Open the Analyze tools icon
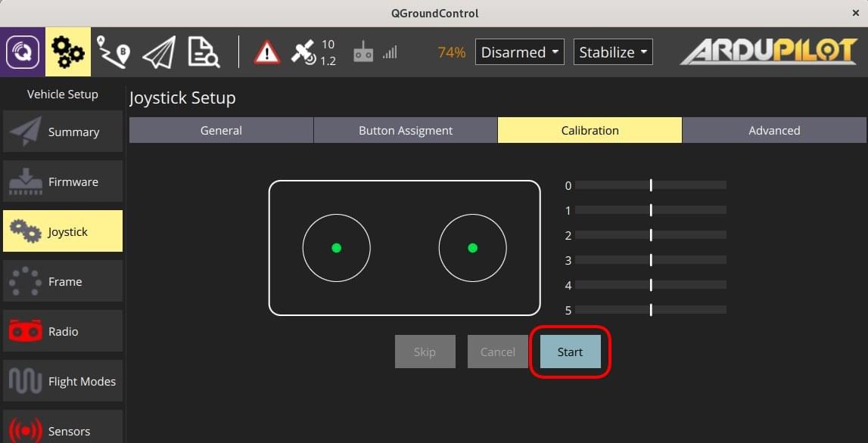 pos(203,51)
